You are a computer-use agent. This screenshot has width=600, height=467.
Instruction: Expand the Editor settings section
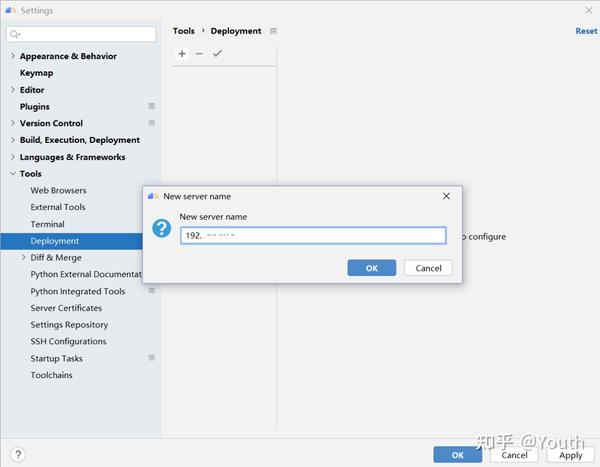(12, 90)
